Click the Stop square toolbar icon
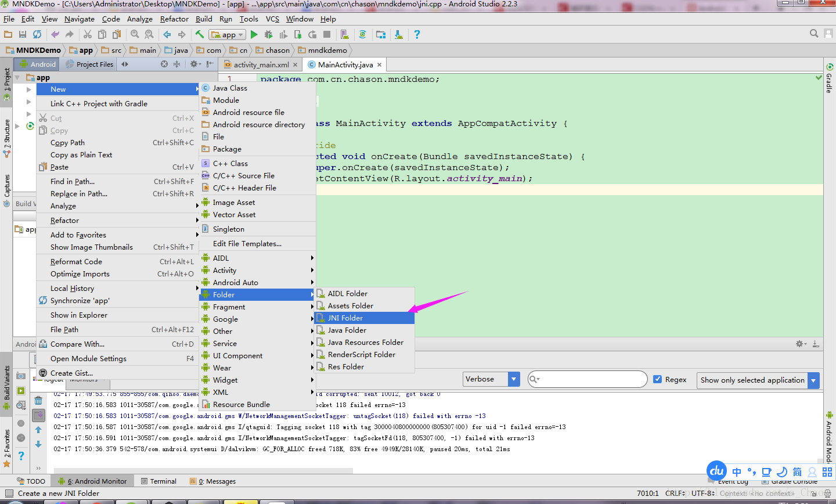 point(327,34)
